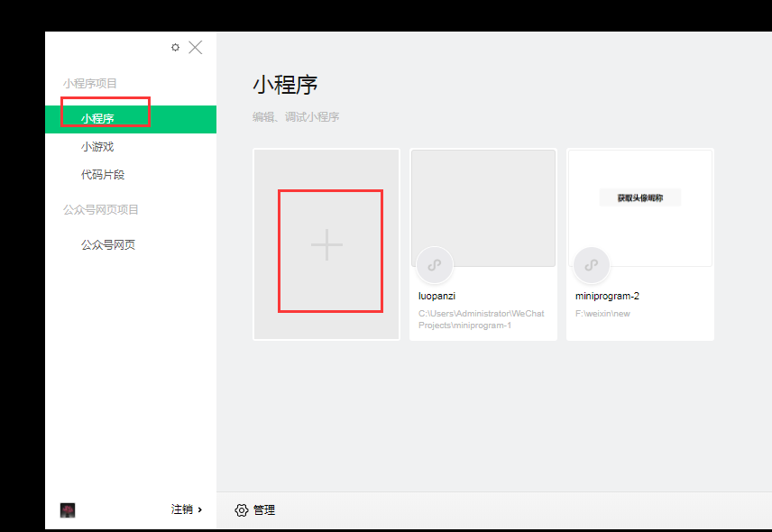Click the luopanzi mini program logo icon

[x=435, y=265]
